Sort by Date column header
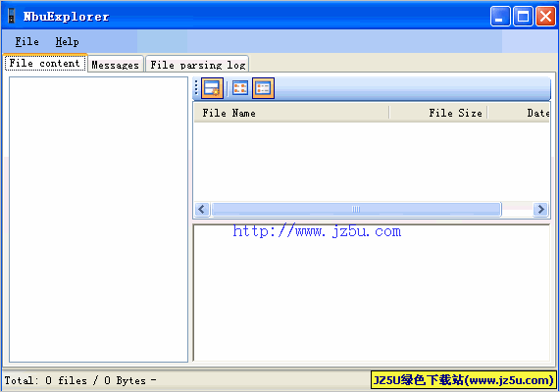Viewport: 560px width, 392px height. 519,113
